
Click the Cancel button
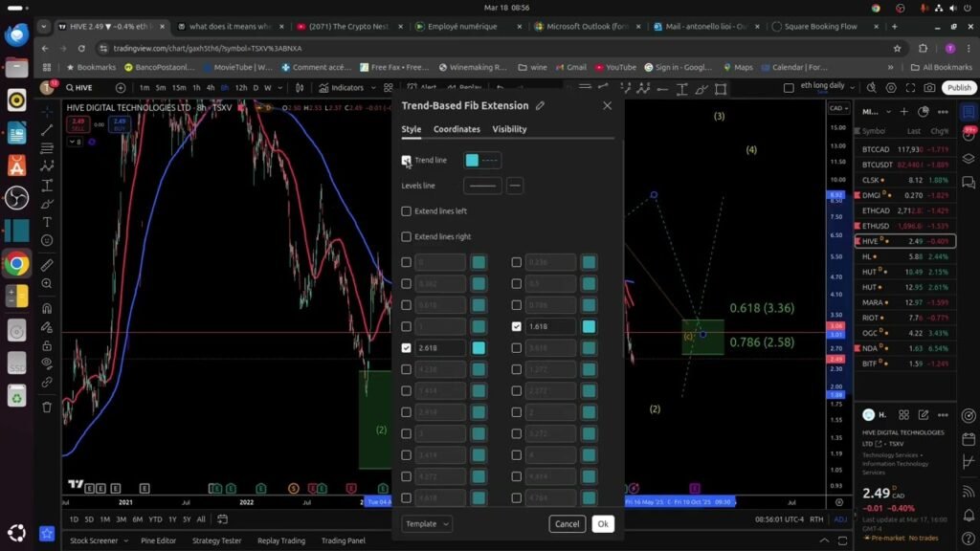[x=568, y=524]
